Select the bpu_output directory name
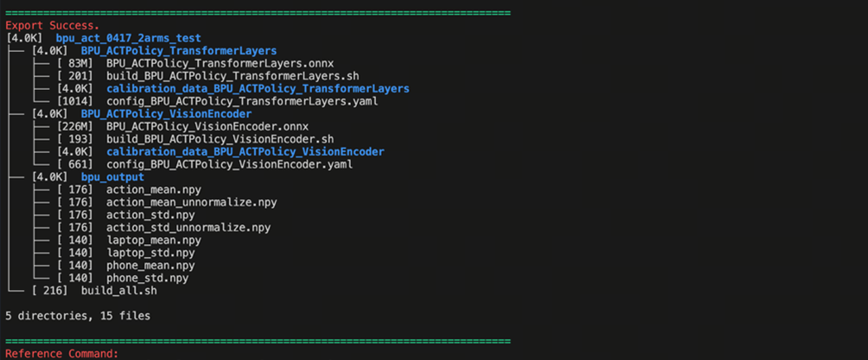Screen dimensions: 868x360 click(112, 177)
